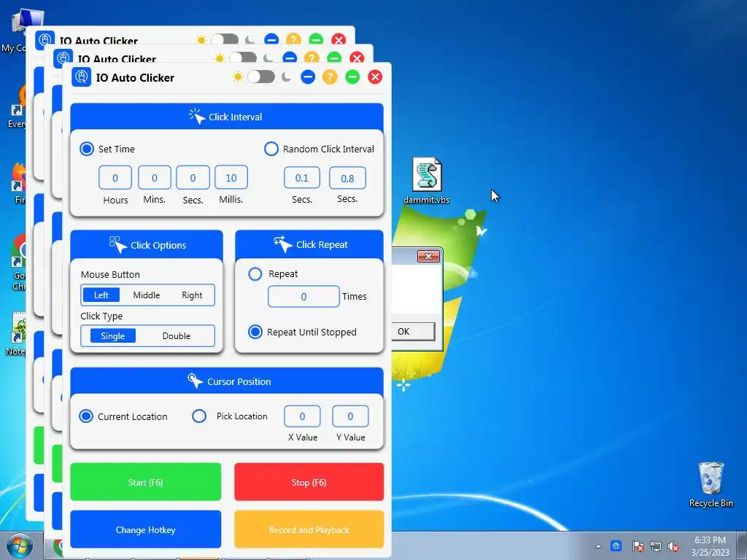Choose Left mouse button option

(101, 295)
